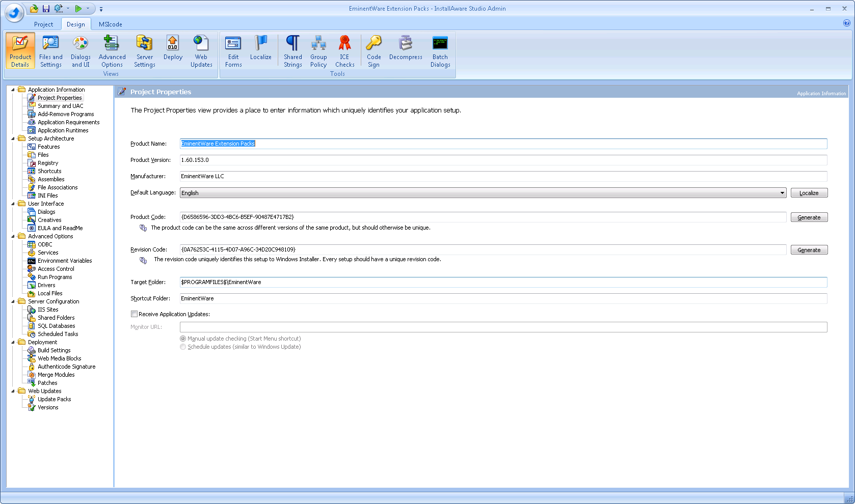Viewport: 855px width, 504px height.
Task: Select Web Media Blocks tree node
Action: [59, 358]
